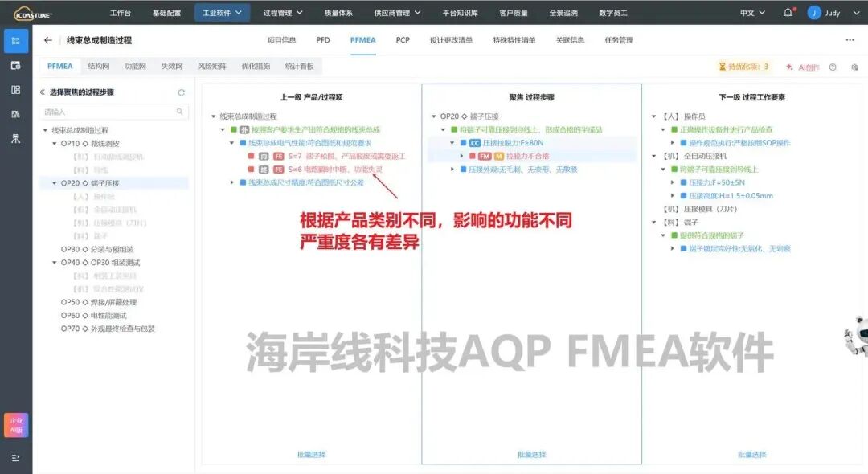Collapse the 【料】端子 node
This screenshot has width=868, height=474.
tap(653, 223)
